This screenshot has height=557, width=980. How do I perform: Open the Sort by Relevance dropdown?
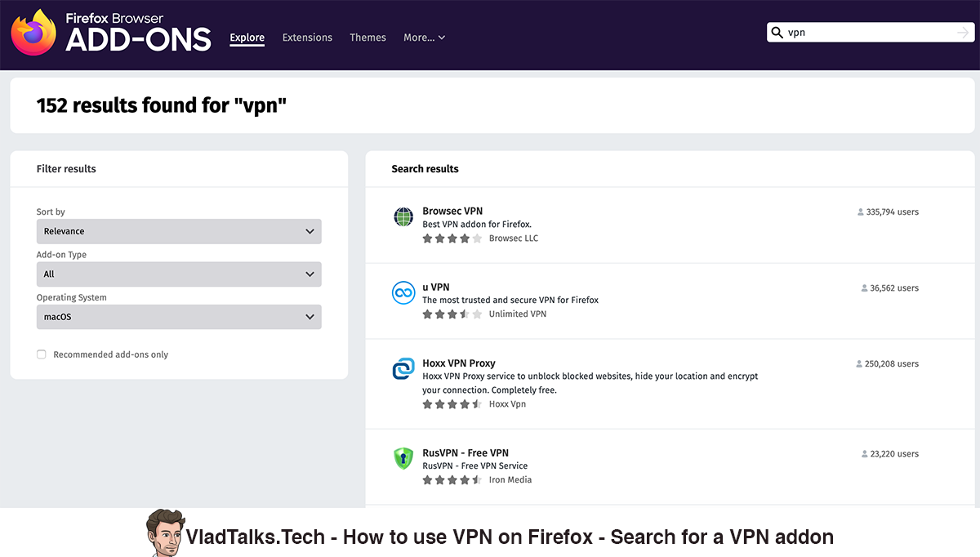pyautogui.click(x=179, y=231)
